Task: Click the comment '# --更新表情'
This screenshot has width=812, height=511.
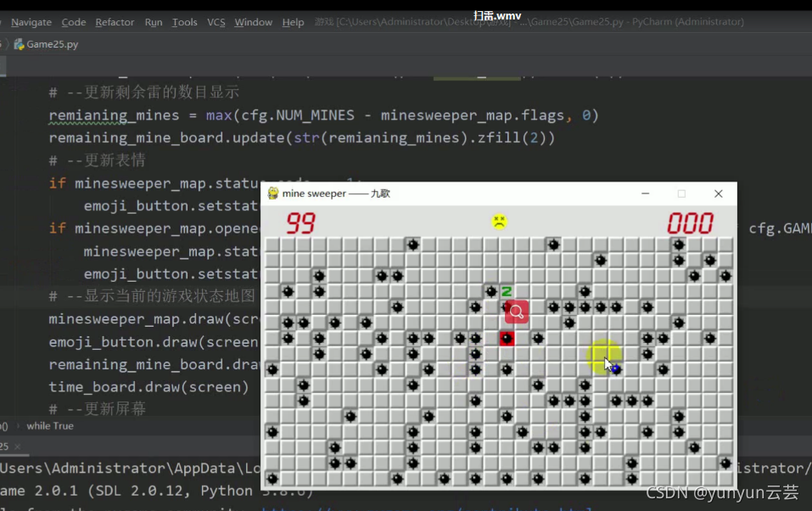Action: (x=98, y=160)
